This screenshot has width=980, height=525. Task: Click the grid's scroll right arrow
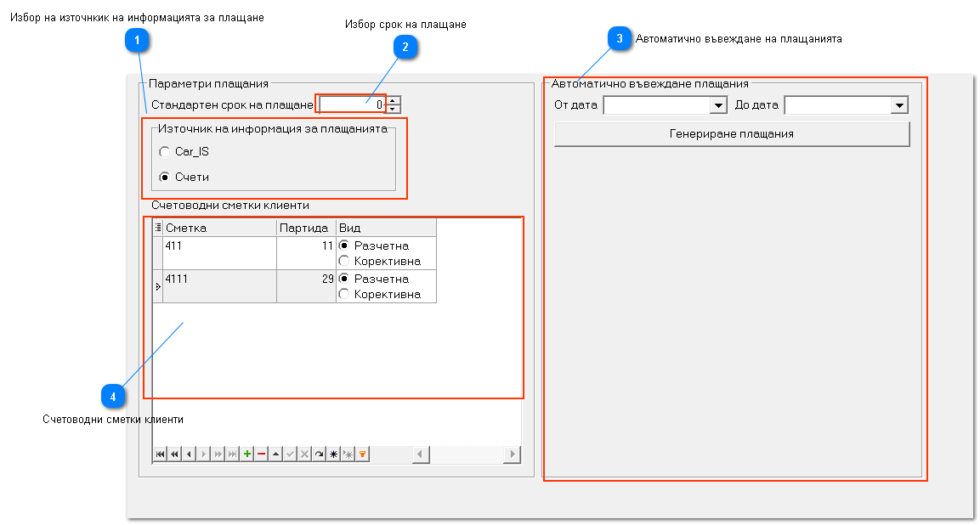[x=512, y=454]
